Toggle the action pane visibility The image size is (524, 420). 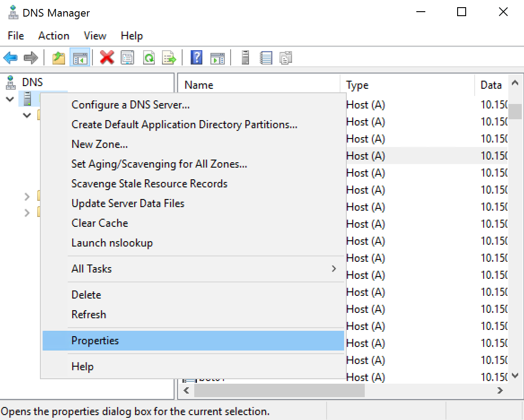coord(218,57)
